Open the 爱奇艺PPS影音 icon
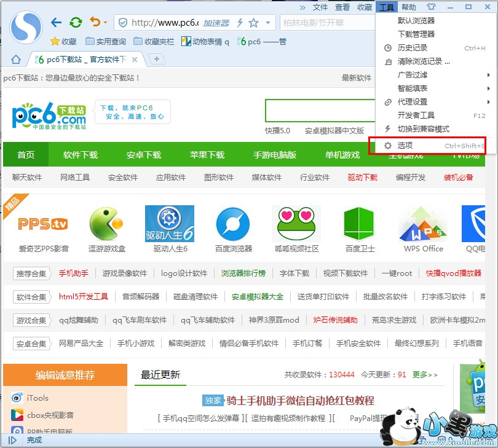The height and width of the screenshot is (448, 498). click(43, 224)
